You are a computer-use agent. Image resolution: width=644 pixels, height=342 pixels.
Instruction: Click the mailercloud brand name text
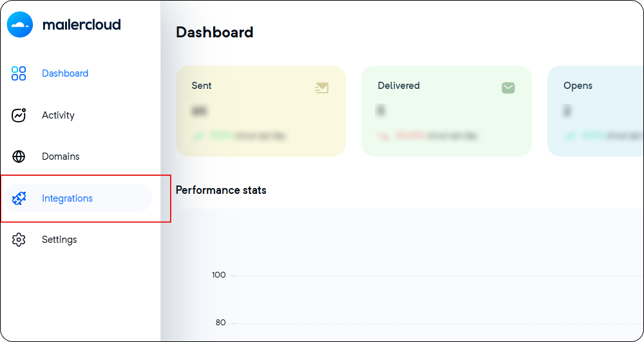[x=81, y=24]
